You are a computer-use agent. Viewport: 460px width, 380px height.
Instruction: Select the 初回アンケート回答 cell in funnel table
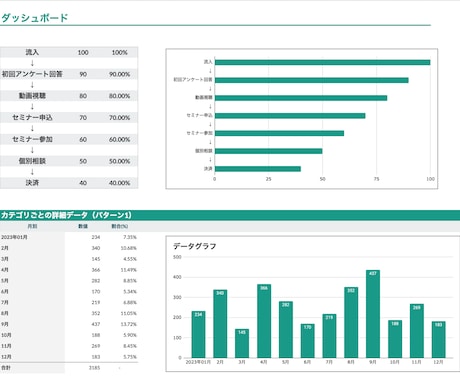point(32,74)
